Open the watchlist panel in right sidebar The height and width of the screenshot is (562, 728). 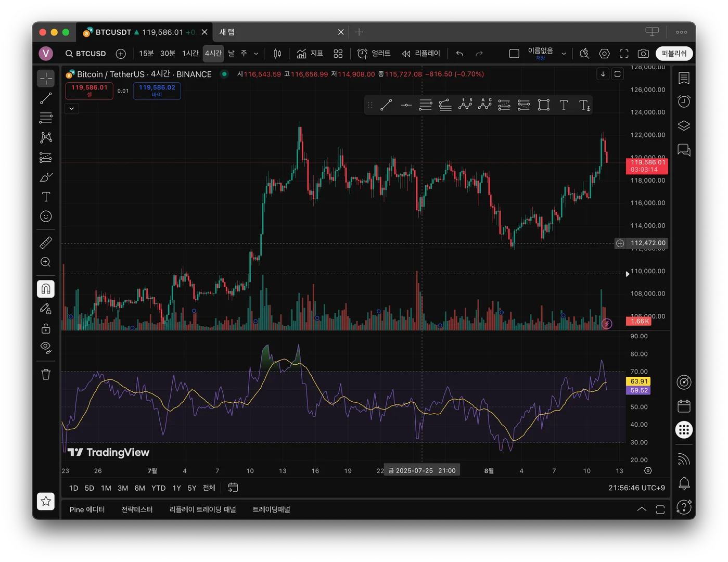pyautogui.click(x=684, y=78)
